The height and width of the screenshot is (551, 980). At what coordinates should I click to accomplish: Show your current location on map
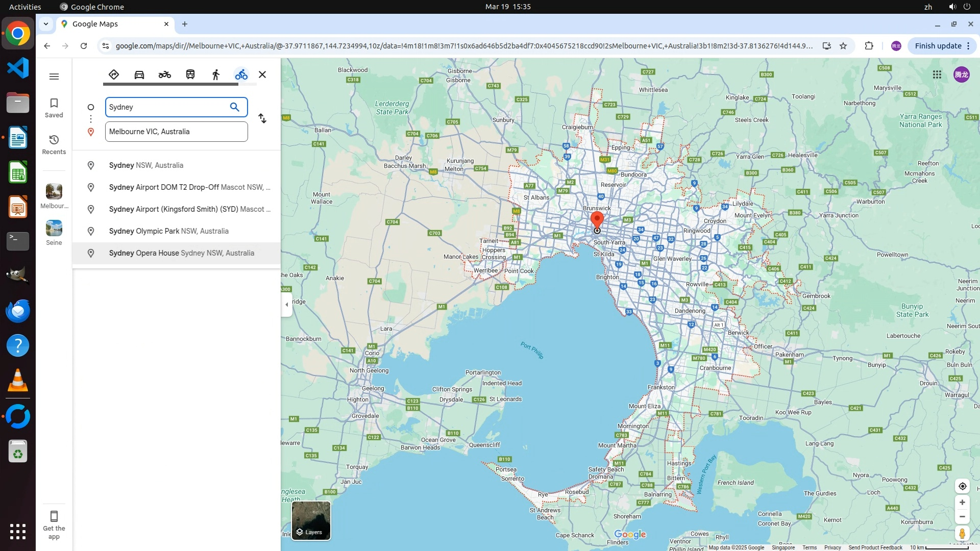962,486
